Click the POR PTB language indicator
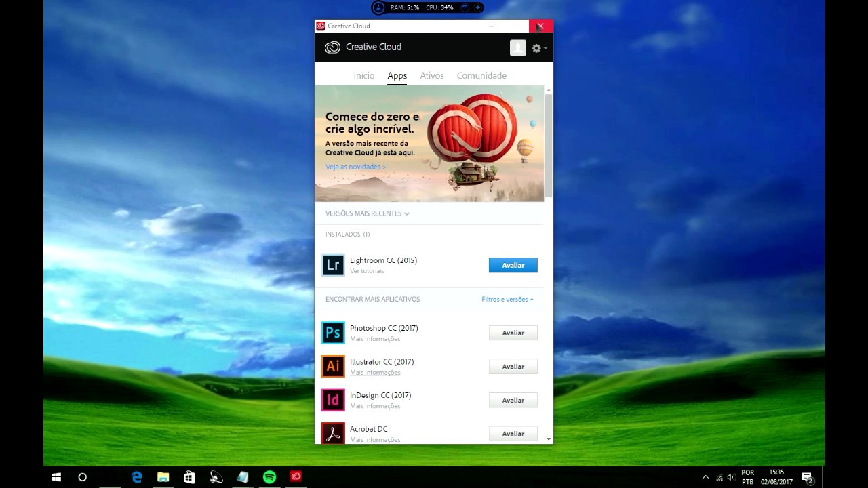The width and height of the screenshot is (868, 488). click(x=748, y=477)
